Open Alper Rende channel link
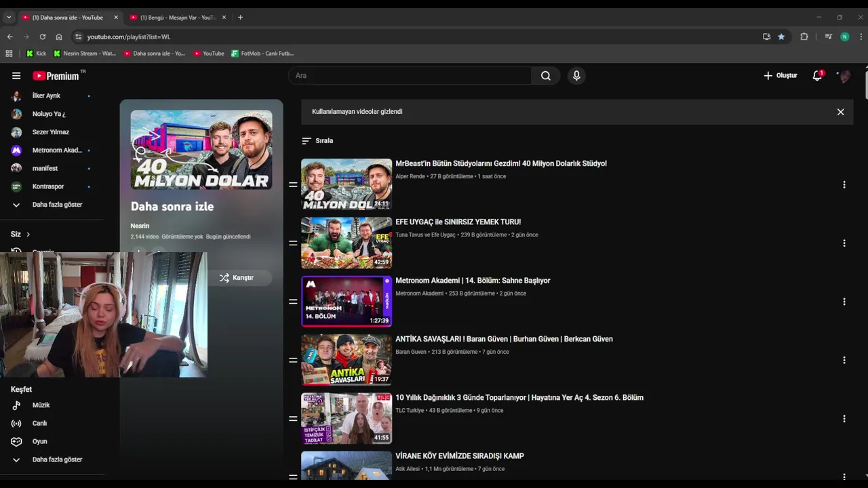 [x=410, y=176]
